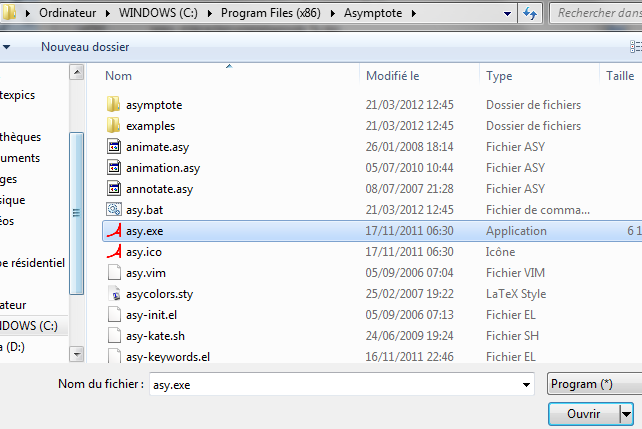Open the address bar history dropdown
Screen dimensions: 642x429
tap(507, 14)
